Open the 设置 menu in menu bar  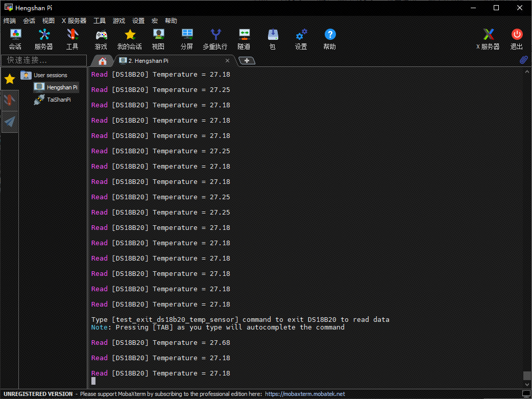point(138,21)
